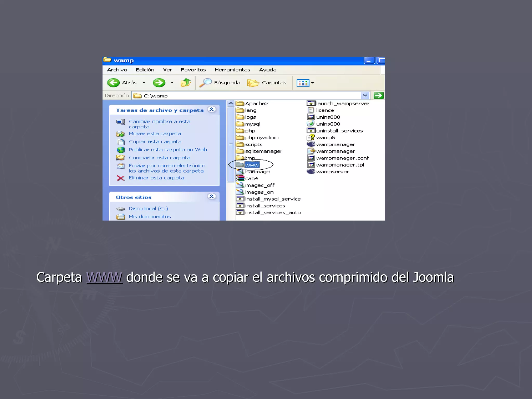Click the green forward arrow icon

click(x=159, y=83)
